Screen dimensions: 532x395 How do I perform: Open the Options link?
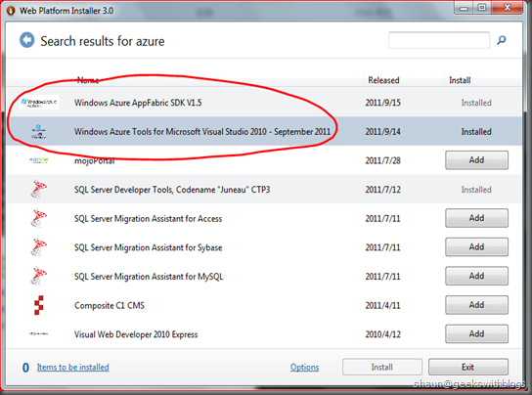pyautogui.click(x=305, y=368)
